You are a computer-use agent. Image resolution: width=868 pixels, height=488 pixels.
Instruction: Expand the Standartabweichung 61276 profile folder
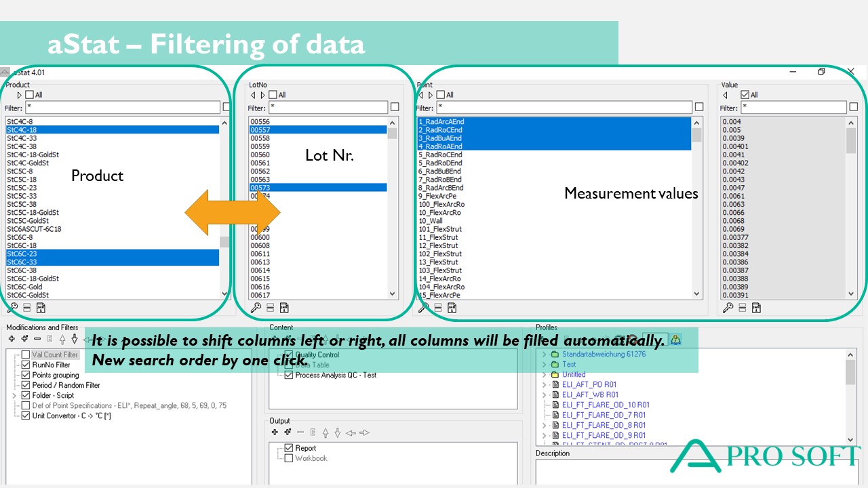tap(544, 354)
